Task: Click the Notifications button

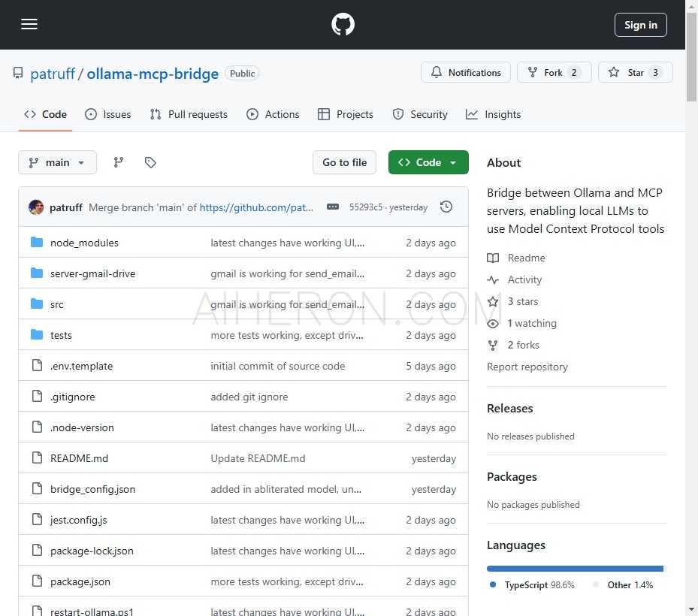Action: tap(466, 73)
